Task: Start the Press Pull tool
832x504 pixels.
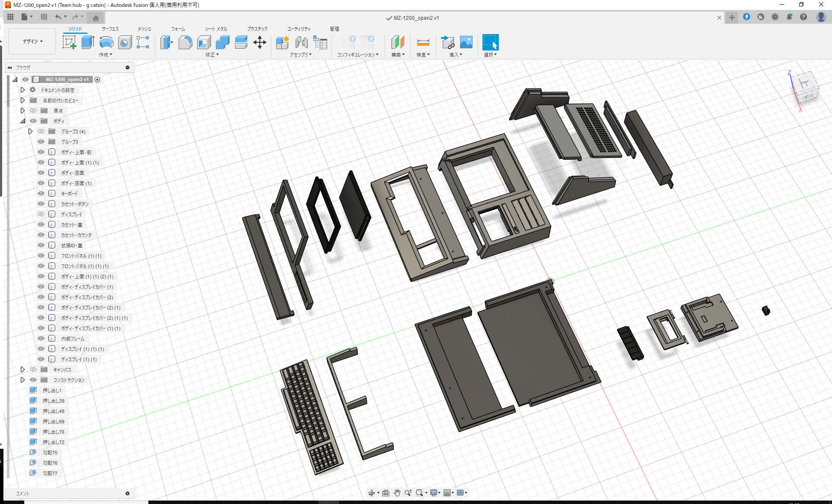Action: tap(167, 42)
